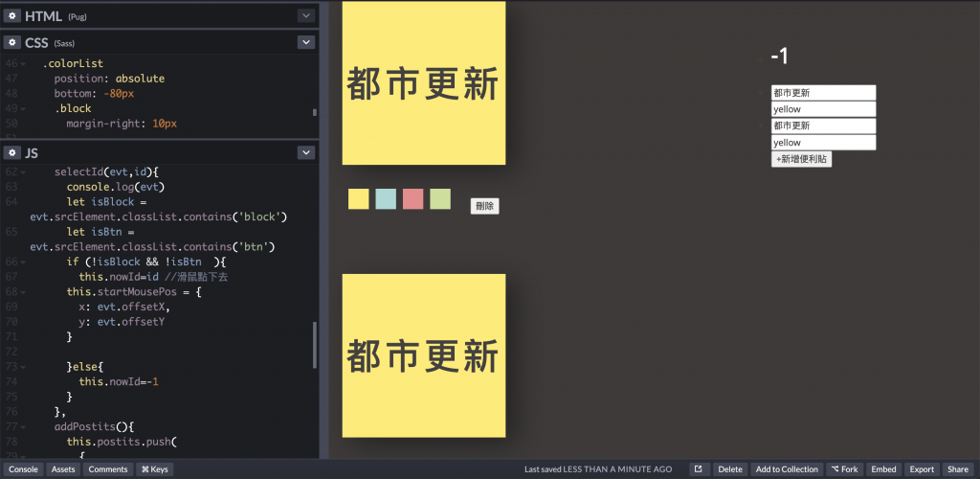Fold JS code at line 66

[23, 262]
